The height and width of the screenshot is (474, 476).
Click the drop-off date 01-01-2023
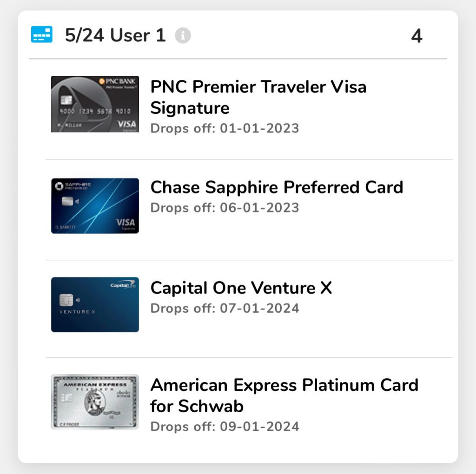[259, 128]
